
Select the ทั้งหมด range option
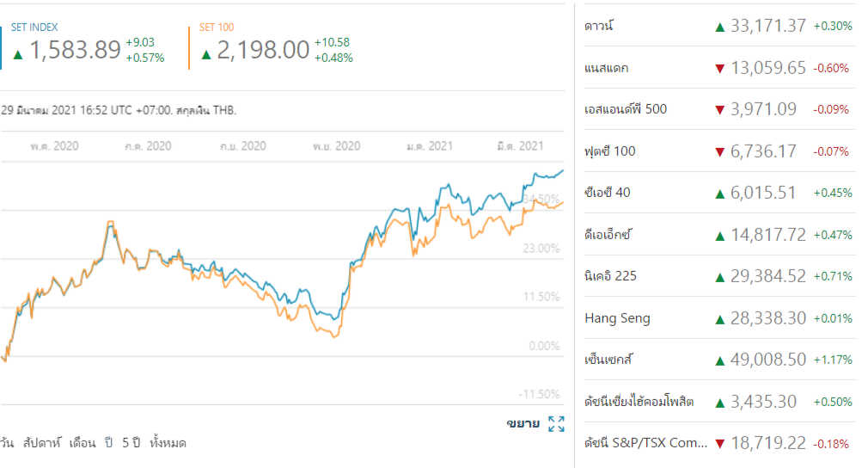(x=168, y=443)
